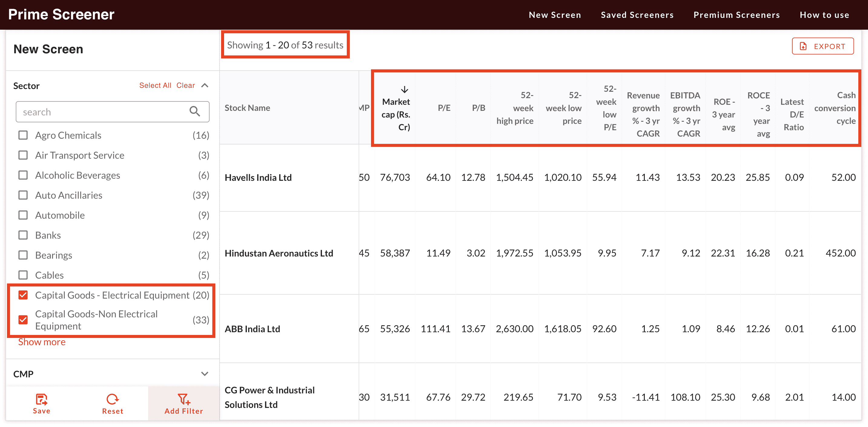Open Saved Screeners
The image size is (868, 427).
coord(637,15)
